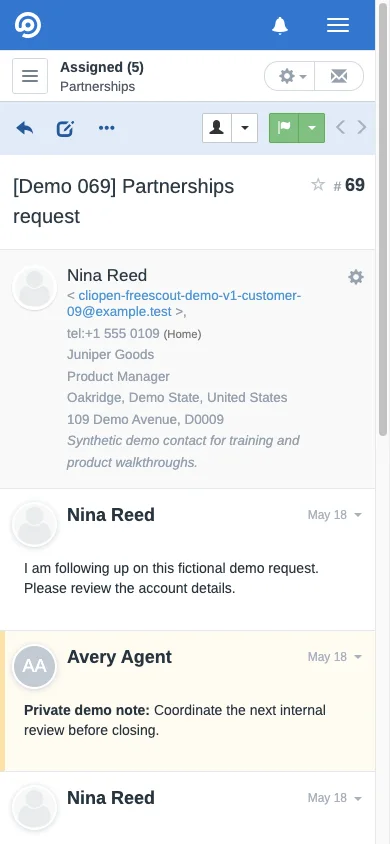Star conversation number 69

(318, 185)
